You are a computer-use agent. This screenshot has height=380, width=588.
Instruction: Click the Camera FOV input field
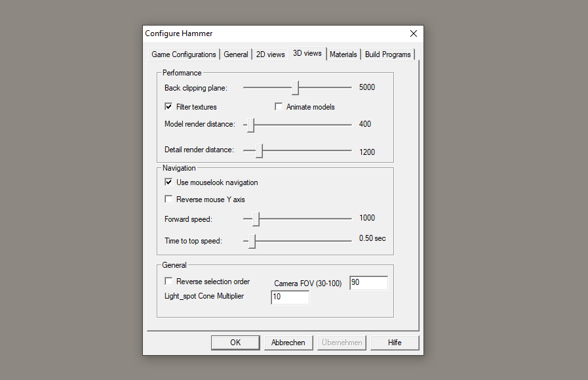click(368, 283)
